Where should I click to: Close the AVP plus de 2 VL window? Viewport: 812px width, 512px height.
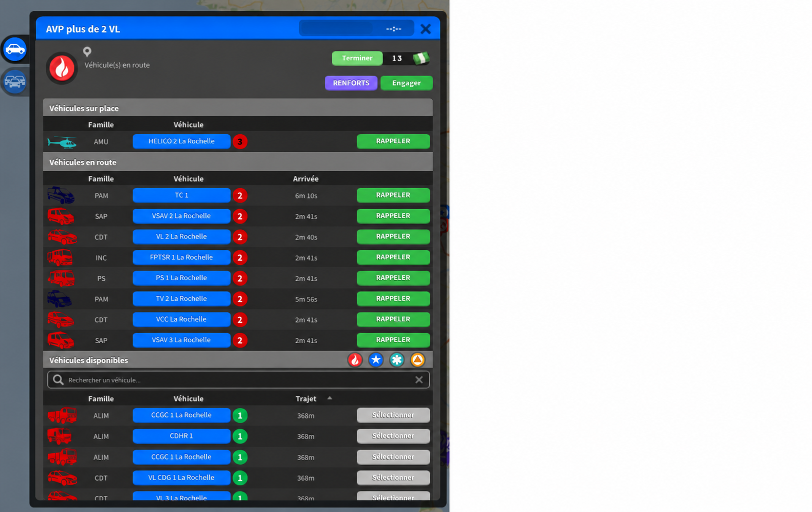(426, 29)
